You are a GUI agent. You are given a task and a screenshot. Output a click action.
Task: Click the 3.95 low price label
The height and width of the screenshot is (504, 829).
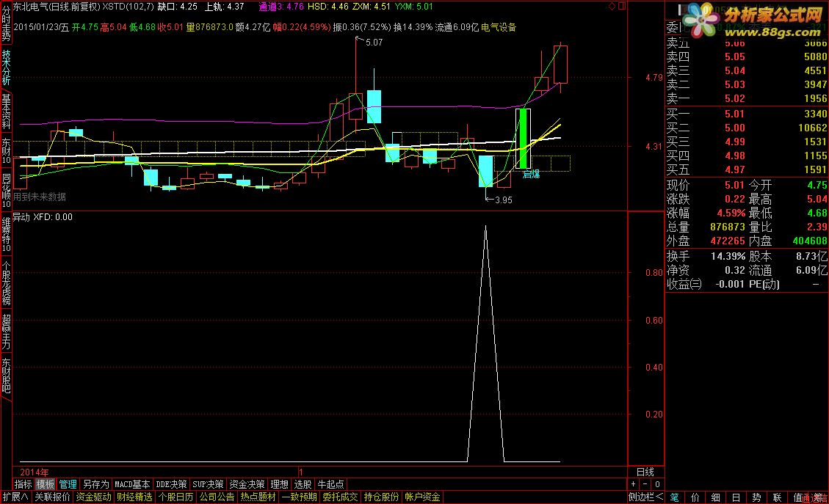coord(503,200)
